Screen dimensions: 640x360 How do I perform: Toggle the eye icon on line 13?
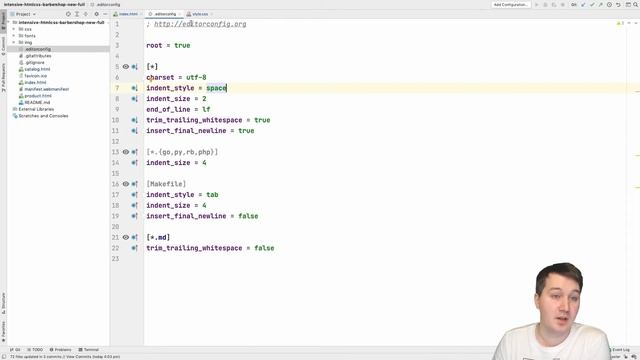click(x=126, y=152)
